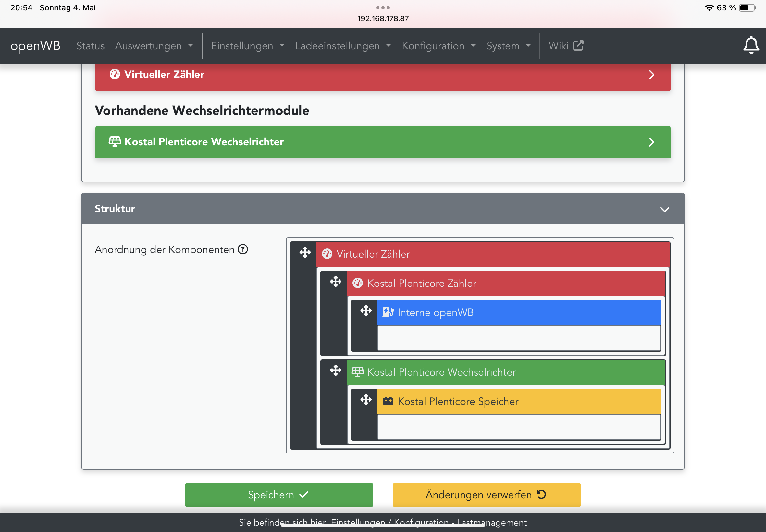Open the System menu
The width and height of the screenshot is (766, 532).
coord(508,46)
